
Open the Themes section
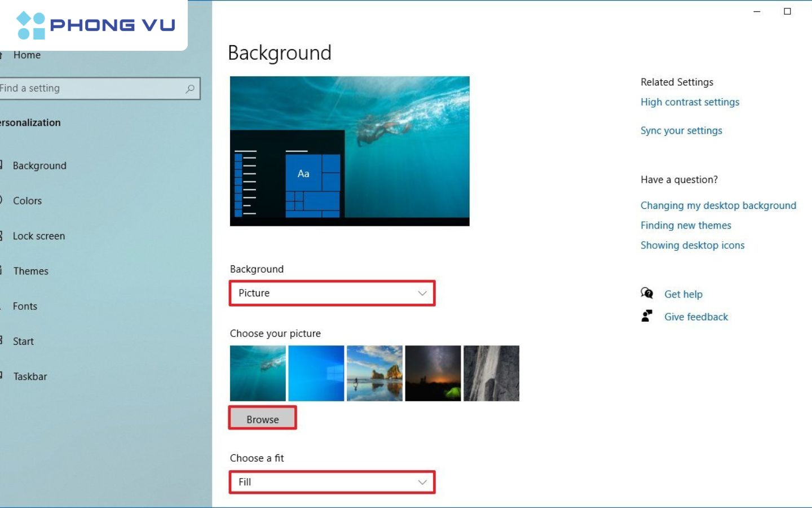(30, 271)
